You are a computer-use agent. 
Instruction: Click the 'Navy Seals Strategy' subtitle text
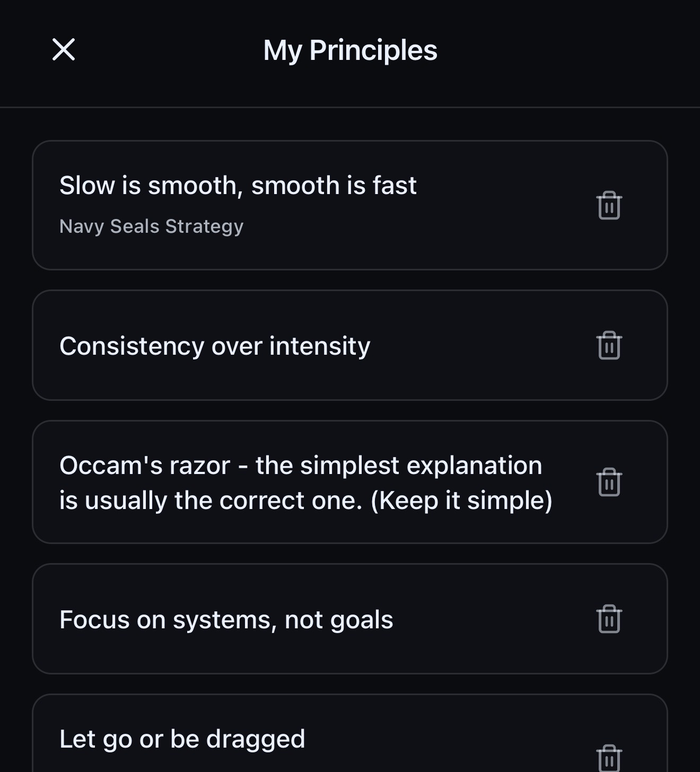pos(152,226)
